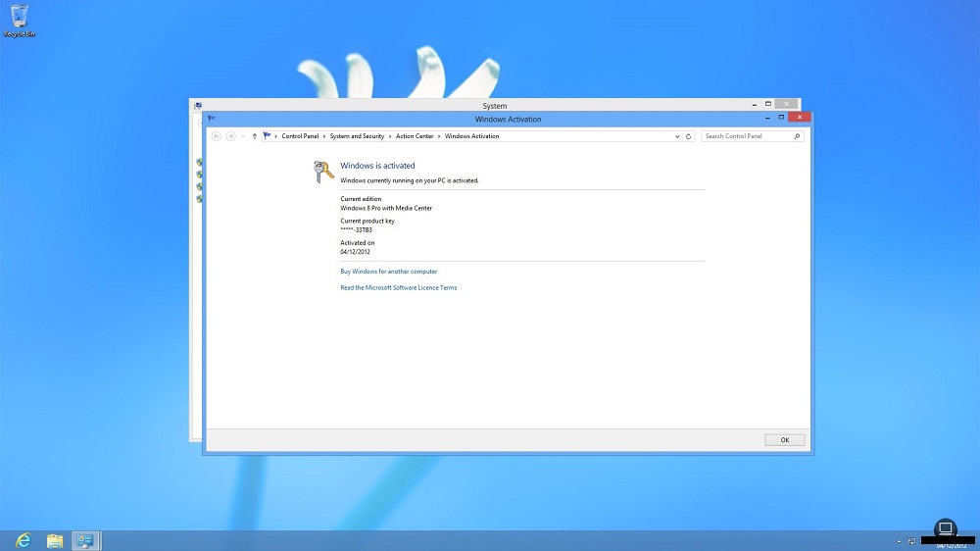980x551 pixels.
Task: Select System and Security breadcrumb
Action: [357, 135]
